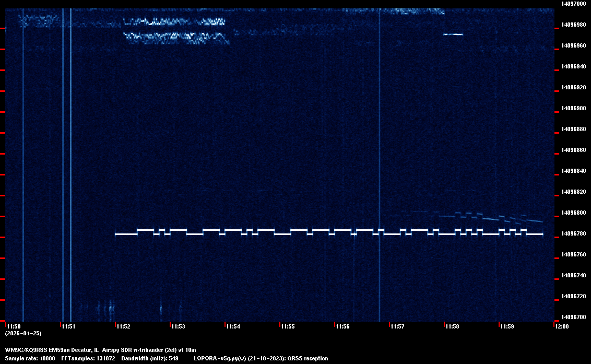The width and height of the screenshot is (591, 364).
Task: Click the LOPORA-v5g.py QRSS reception text
Action: 261,358
